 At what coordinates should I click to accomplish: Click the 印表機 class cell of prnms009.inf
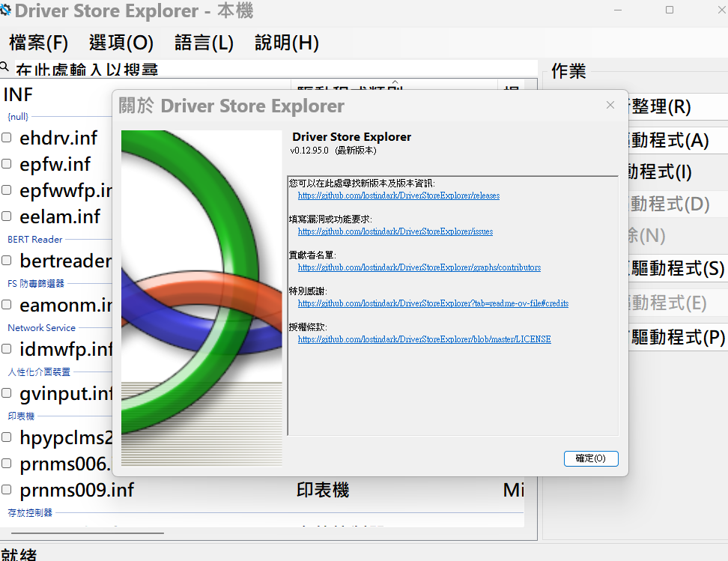click(x=323, y=490)
